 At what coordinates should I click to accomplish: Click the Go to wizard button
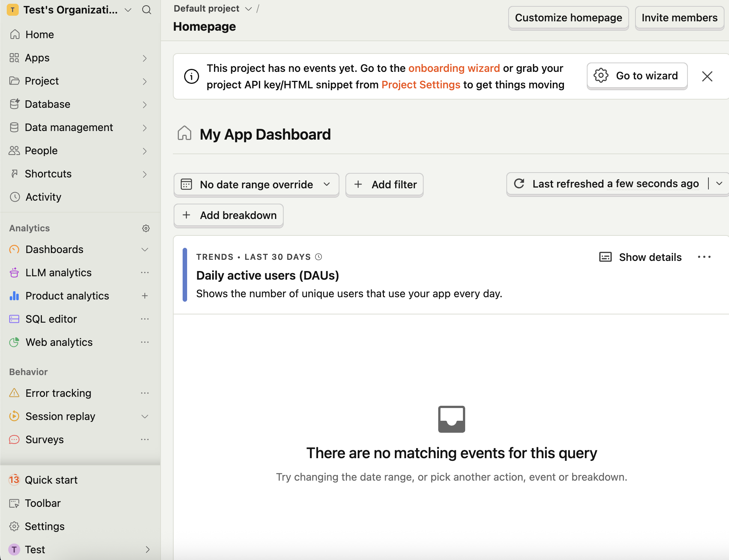tap(637, 76)
